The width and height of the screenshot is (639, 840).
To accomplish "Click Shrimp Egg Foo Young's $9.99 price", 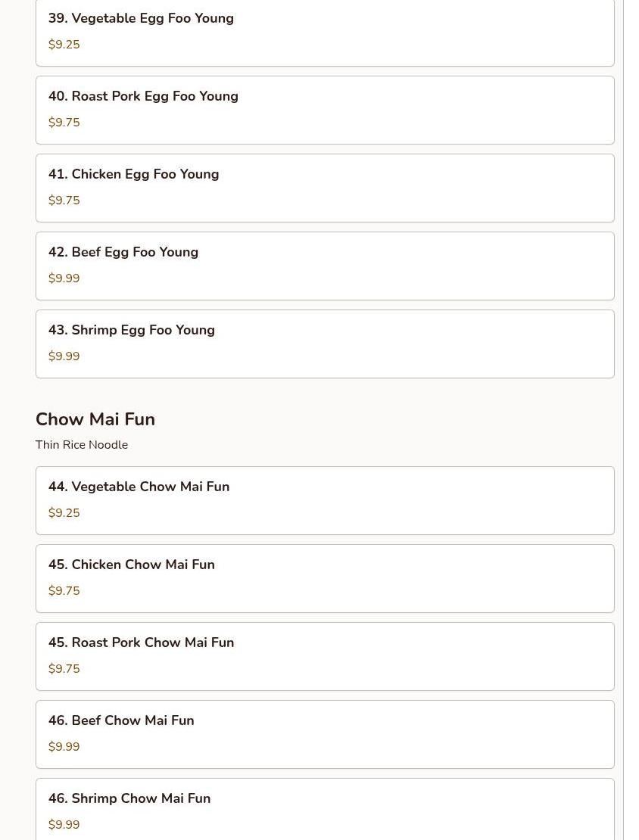I will (64, 356).
